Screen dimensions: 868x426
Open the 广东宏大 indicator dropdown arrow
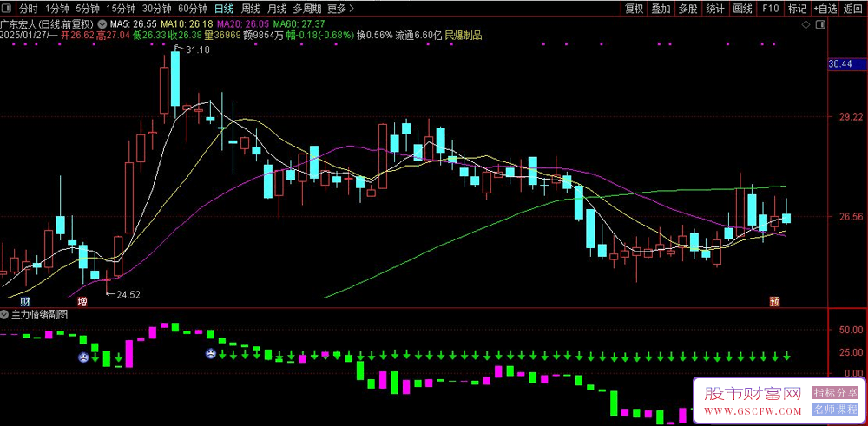pos(102,24)
